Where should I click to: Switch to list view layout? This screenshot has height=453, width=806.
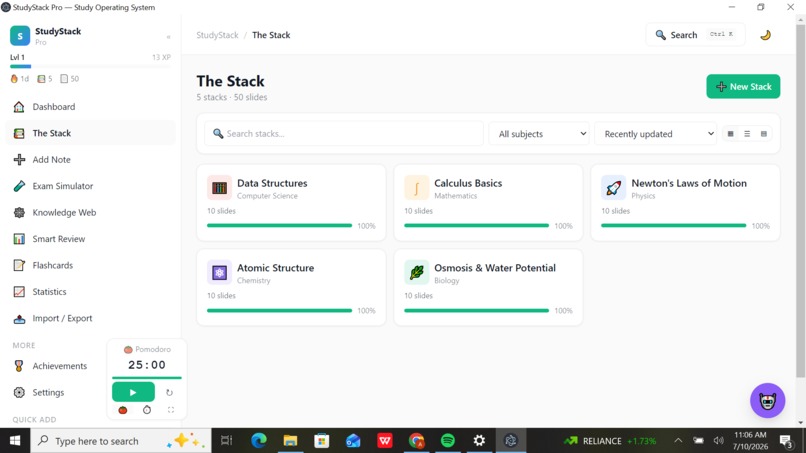tap(747, 134)
